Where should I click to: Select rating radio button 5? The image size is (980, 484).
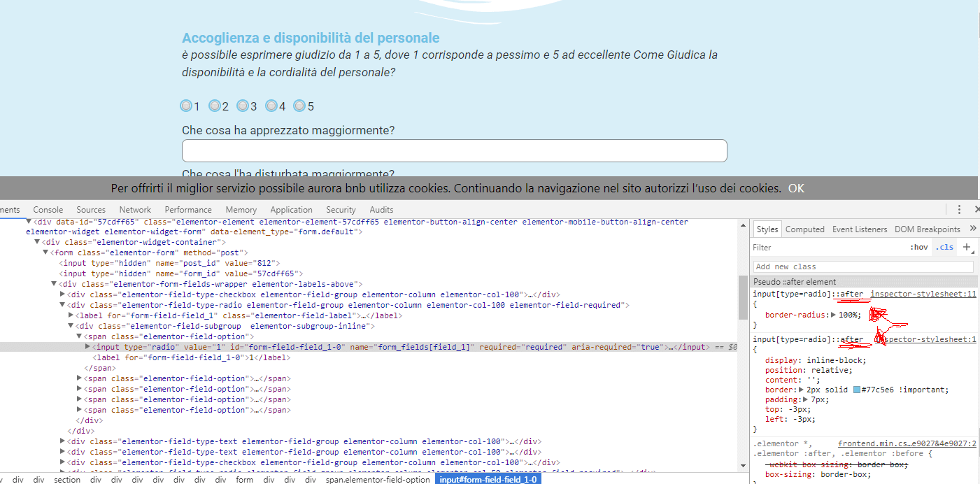coord(299,106)
